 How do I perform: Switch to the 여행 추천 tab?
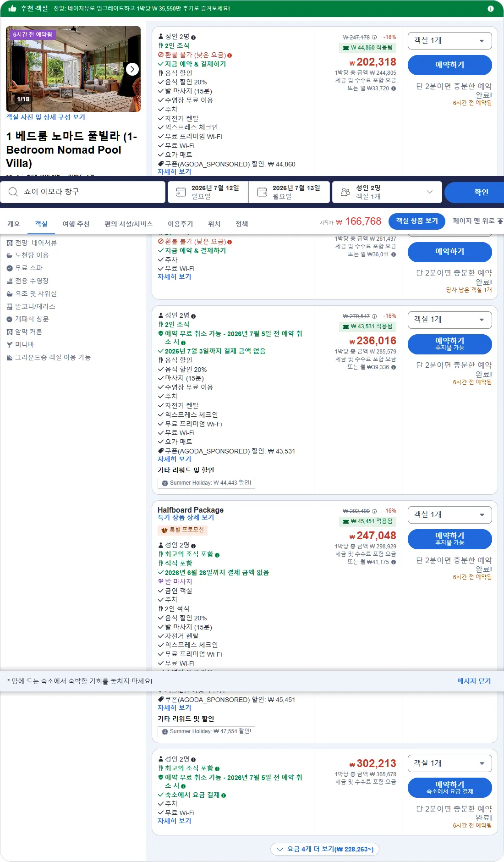coord(76,224)
